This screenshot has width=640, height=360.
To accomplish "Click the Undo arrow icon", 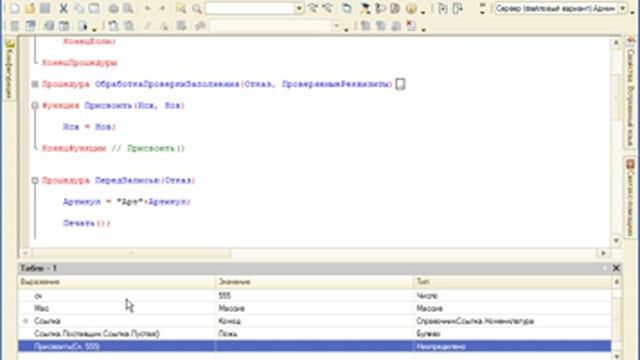I will pos(147,8).
